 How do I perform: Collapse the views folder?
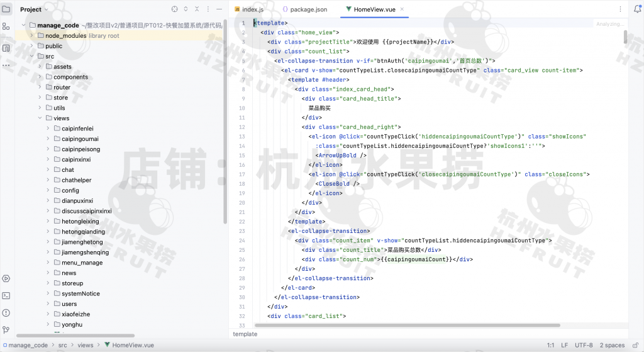coord(40,118)
